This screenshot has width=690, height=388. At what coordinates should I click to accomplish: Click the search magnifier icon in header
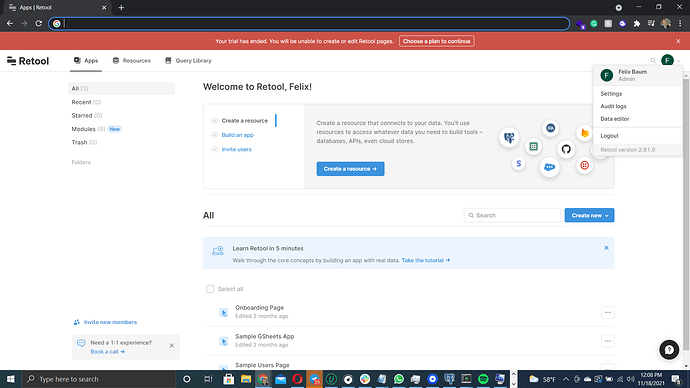coord(653,61)
